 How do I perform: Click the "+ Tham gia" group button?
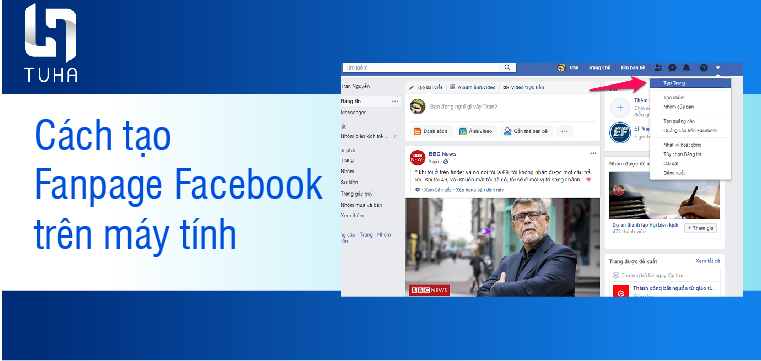[x=700, y=228]
